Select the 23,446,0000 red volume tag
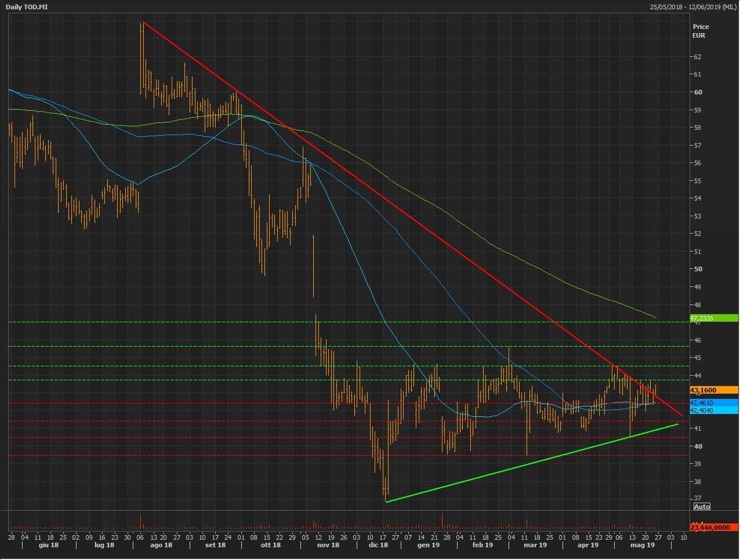Screen dimensions: 740x560 click(714, 528)
